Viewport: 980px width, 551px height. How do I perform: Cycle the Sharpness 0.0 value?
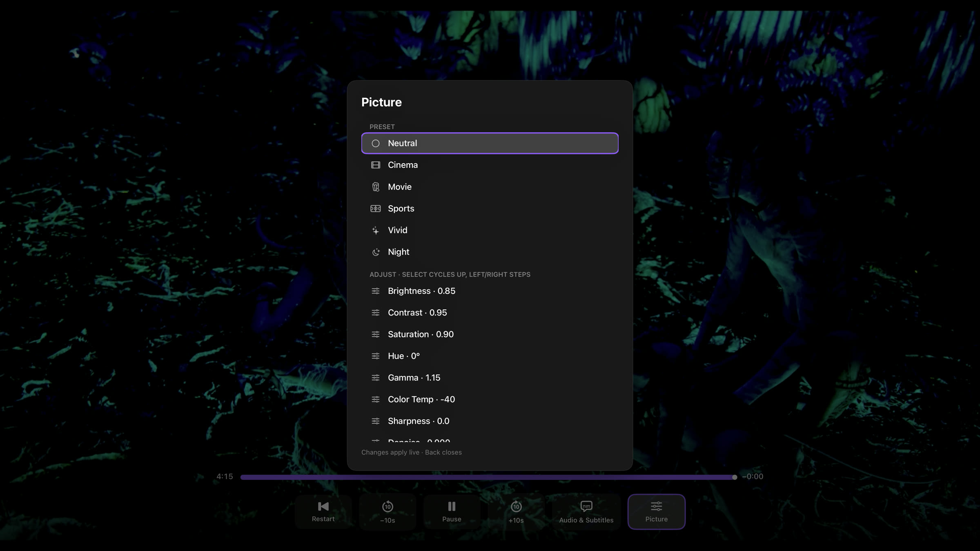click(x=490, y=421)
